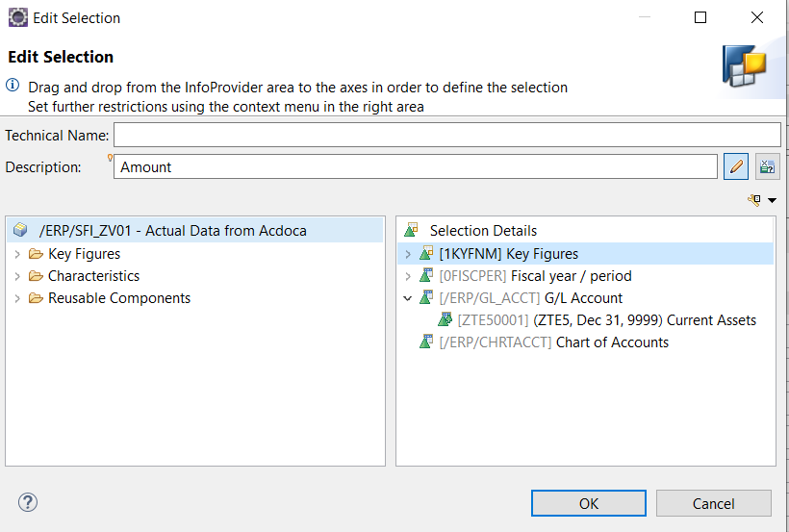This screenshot has width=789, height=532.
Task: Click the Description field containing Amount
Action: [416, 166]
